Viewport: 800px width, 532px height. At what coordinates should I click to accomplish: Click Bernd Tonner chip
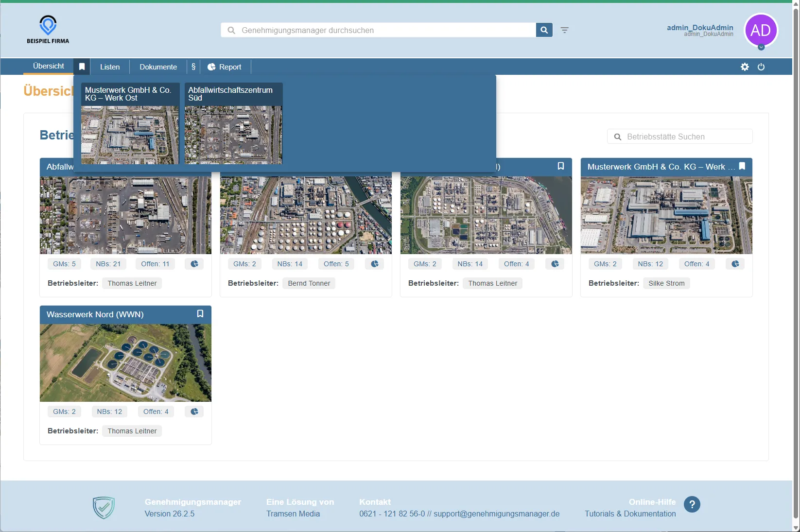tap(309, 283)
